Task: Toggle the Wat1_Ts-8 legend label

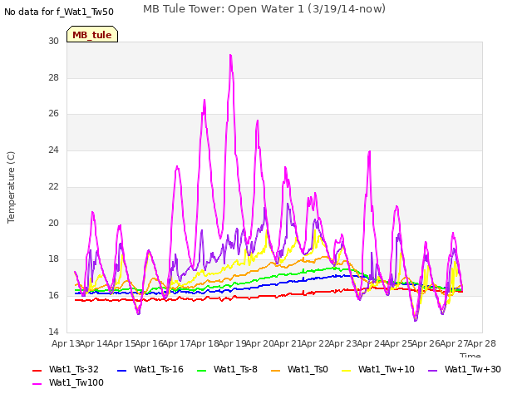Action: [x=235, y=369]
